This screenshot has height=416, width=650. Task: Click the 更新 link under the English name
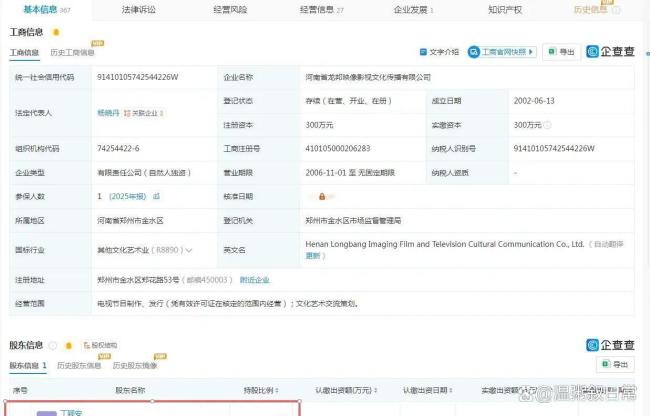tap(313, 256)
